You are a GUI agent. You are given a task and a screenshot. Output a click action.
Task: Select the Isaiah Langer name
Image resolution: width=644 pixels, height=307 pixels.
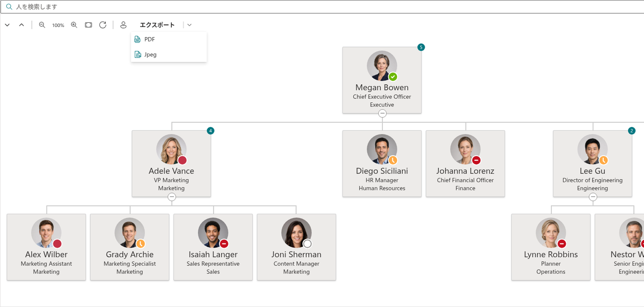click(213, 255)
